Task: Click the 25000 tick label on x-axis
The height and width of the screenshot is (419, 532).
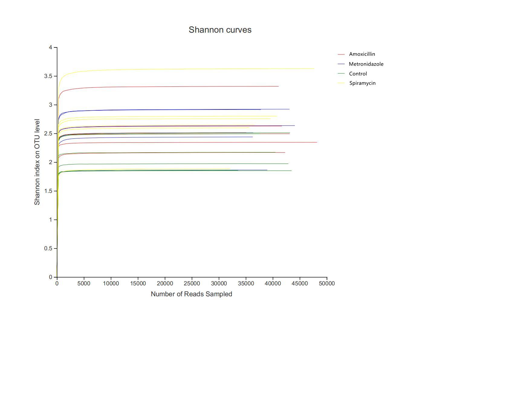Action: (x=192, y=284)
